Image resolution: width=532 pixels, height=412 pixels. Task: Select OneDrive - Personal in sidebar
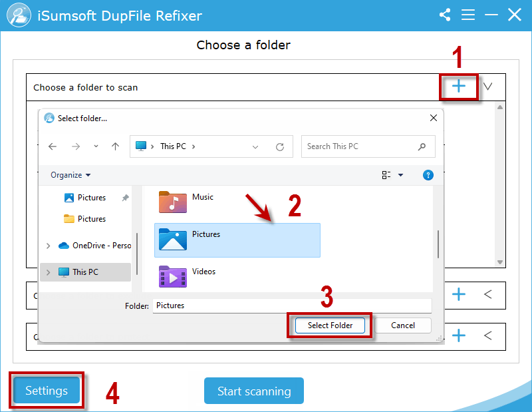pos(95,246)
